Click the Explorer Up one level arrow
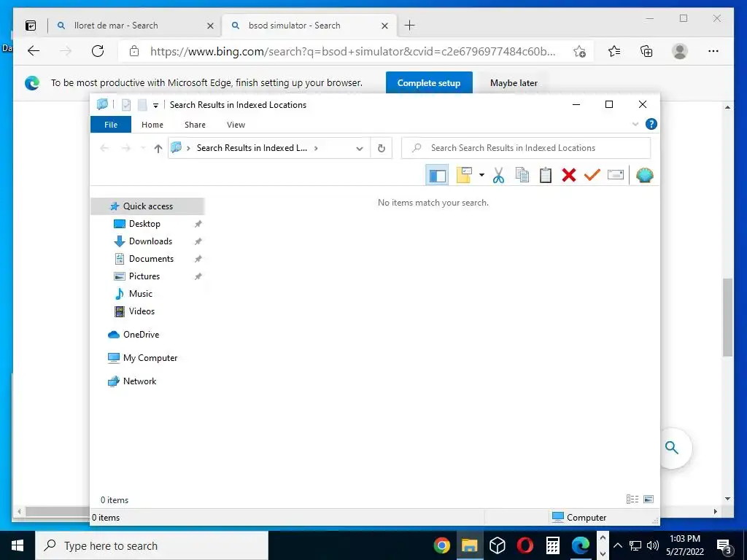This screenshot has height=560, width=747. [158, 148]
